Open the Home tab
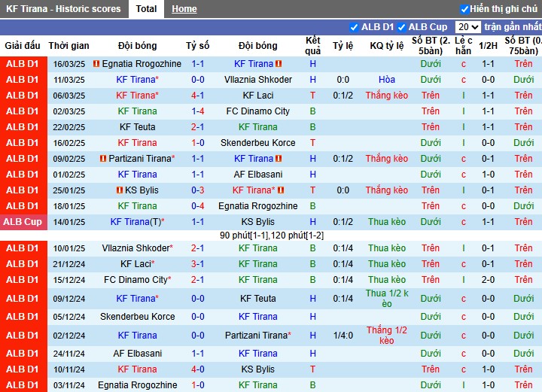The width and height of the screenshot is (542, 392). point(184,9)
